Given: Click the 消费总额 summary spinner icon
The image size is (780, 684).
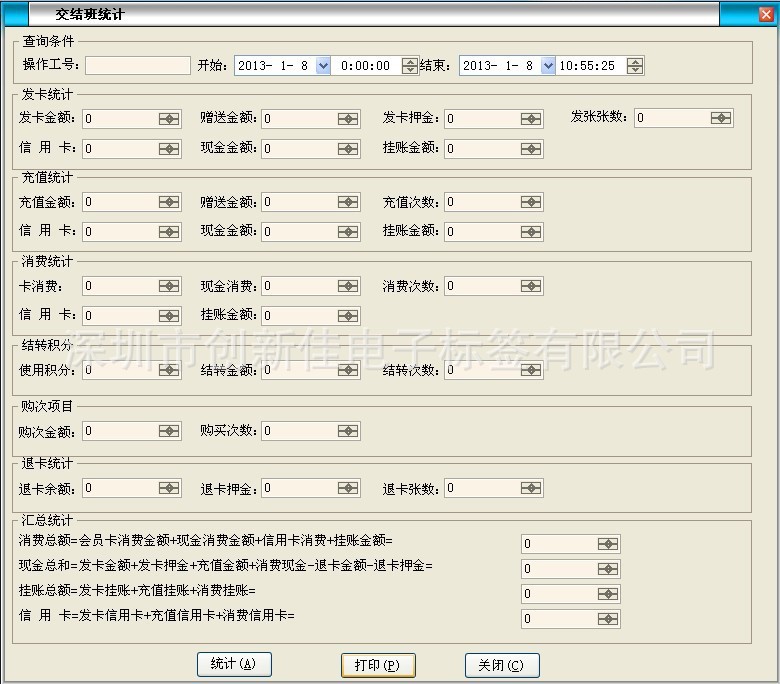Looking at the screenshot, I should point(608,544).
